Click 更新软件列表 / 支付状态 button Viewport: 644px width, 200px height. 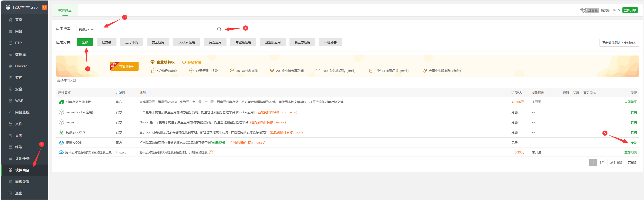(619, 43)
